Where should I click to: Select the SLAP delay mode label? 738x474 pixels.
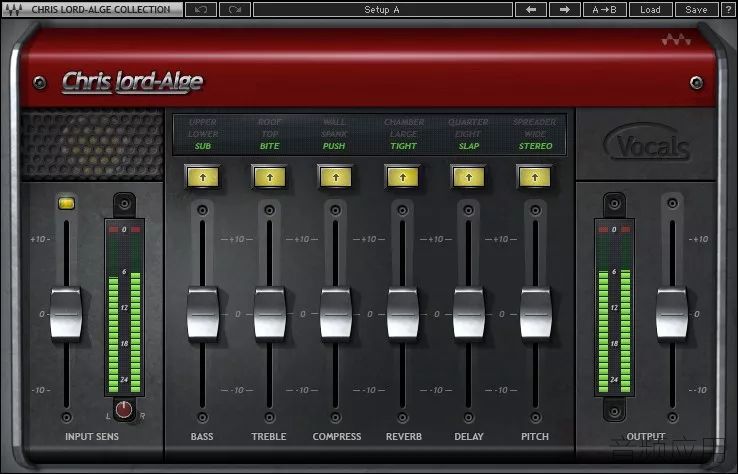[x=469, y=146]
